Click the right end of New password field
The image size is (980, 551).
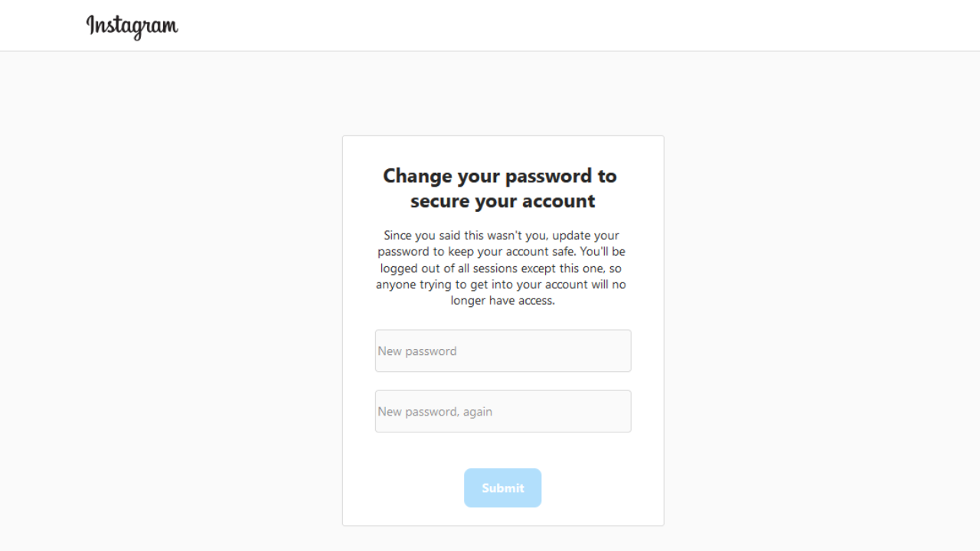pos(616,350)
